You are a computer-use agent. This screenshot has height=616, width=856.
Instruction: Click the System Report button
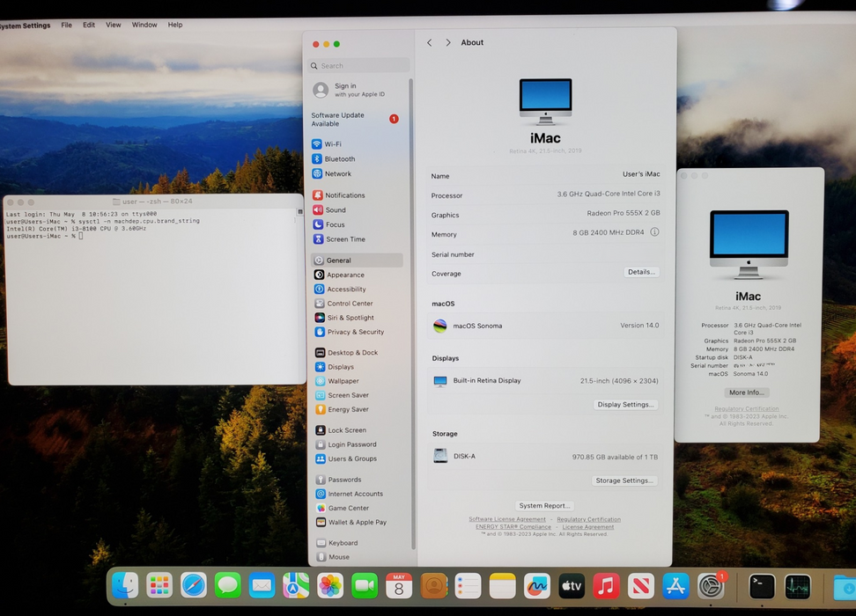pos(544,505)
